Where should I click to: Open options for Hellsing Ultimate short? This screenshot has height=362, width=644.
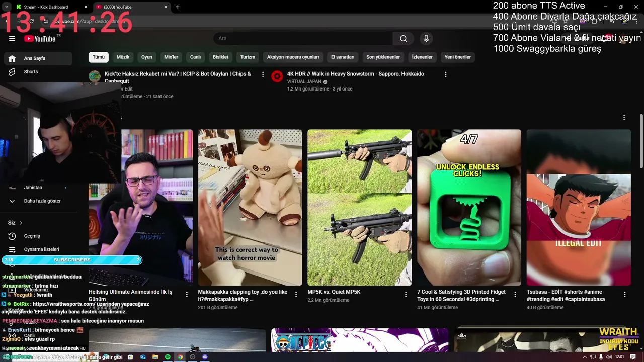[187, 295]
